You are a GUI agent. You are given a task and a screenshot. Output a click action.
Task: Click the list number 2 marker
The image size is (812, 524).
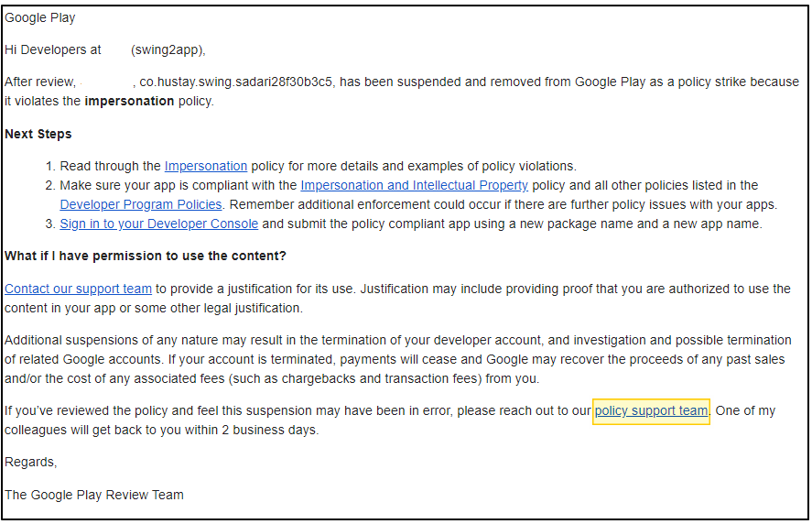point(49,185)
